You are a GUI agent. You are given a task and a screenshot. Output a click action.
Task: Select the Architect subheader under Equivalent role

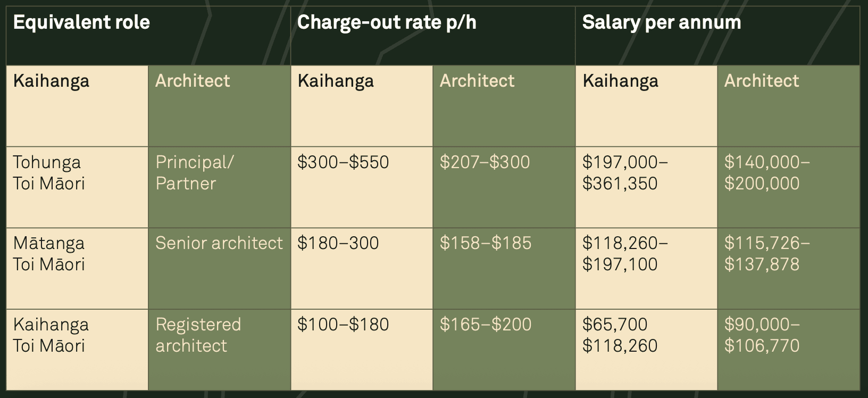tap(193, 81)
